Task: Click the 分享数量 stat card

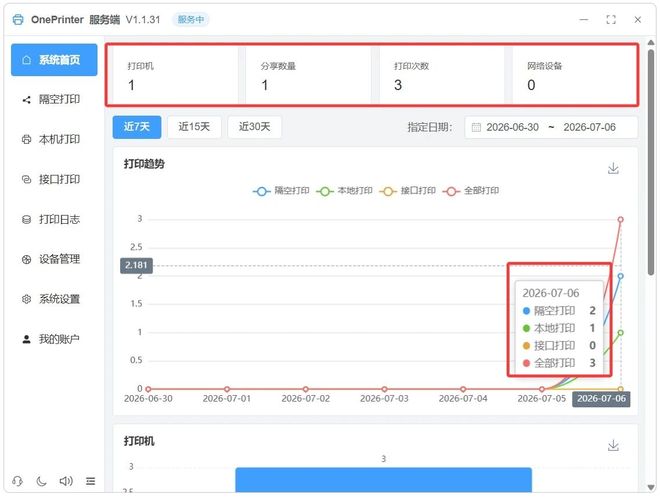Action: [x=308, y=75]
